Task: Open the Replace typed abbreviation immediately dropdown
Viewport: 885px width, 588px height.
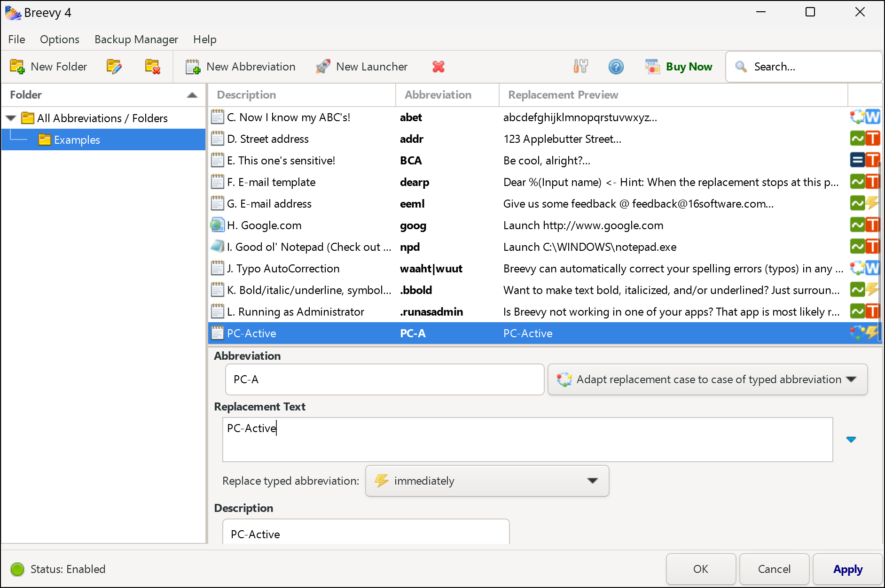Action: (x=487, y=481)
